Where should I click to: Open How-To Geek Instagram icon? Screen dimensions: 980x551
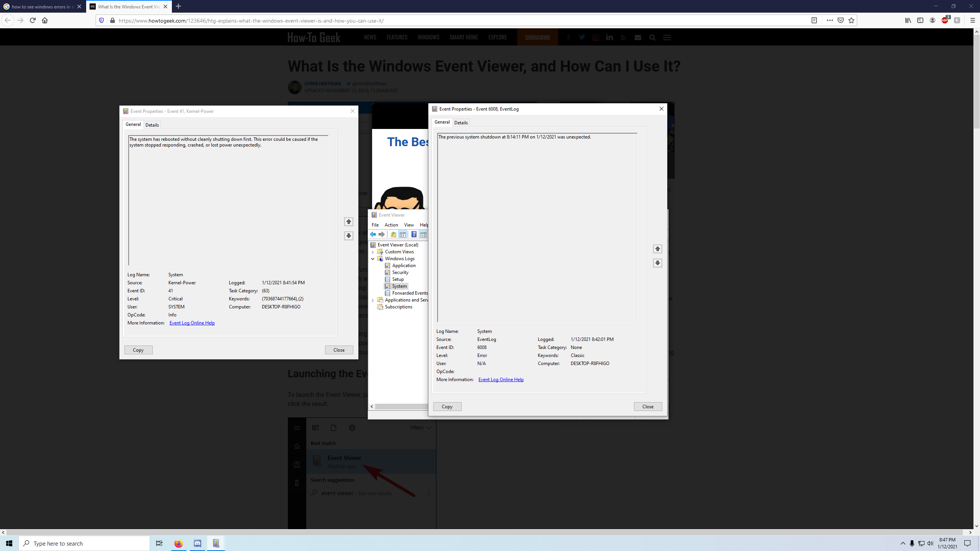(x=596, y=37)
